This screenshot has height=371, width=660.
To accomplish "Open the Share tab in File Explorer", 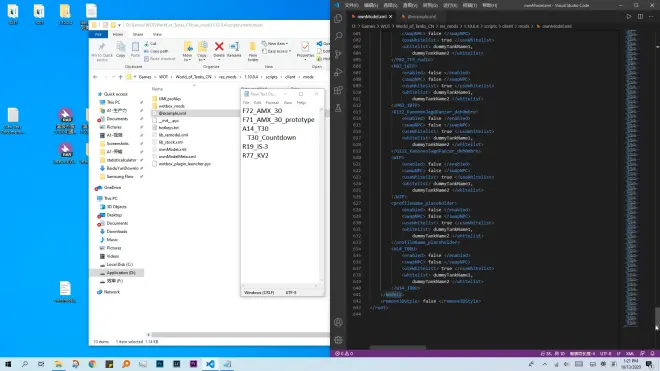I will (138, 35).
